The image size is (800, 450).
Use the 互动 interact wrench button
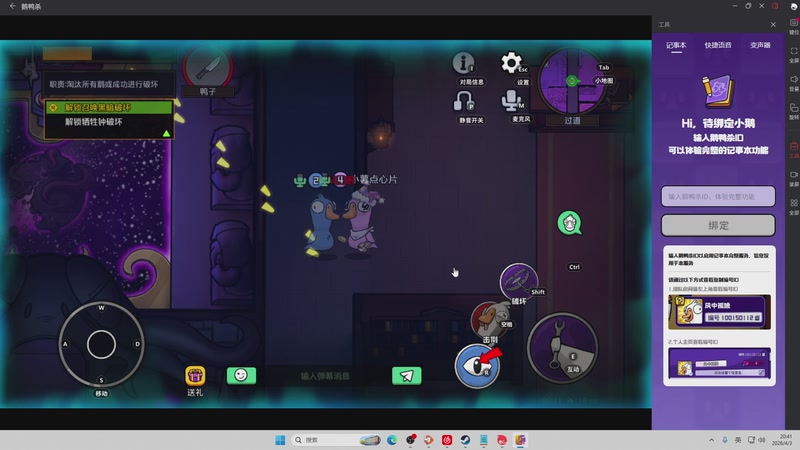(x=562, y=348)
